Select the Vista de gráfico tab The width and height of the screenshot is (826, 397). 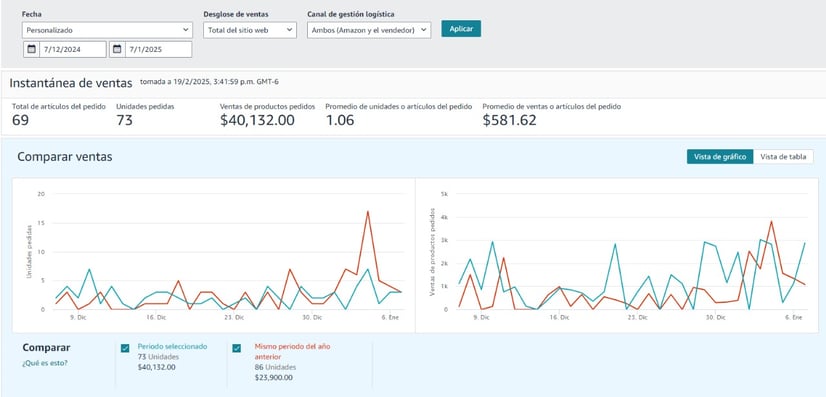click(720, 157)
